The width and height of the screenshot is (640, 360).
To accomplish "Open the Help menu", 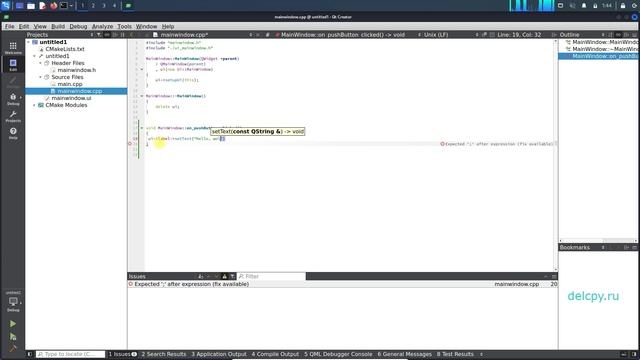I will 168,27.
